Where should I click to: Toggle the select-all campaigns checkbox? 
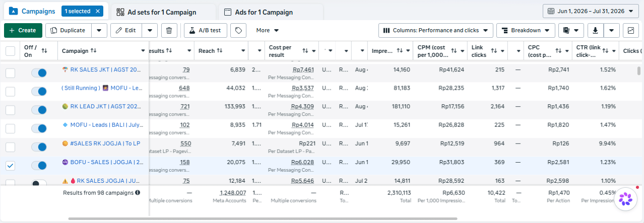[x=10, y=51]
